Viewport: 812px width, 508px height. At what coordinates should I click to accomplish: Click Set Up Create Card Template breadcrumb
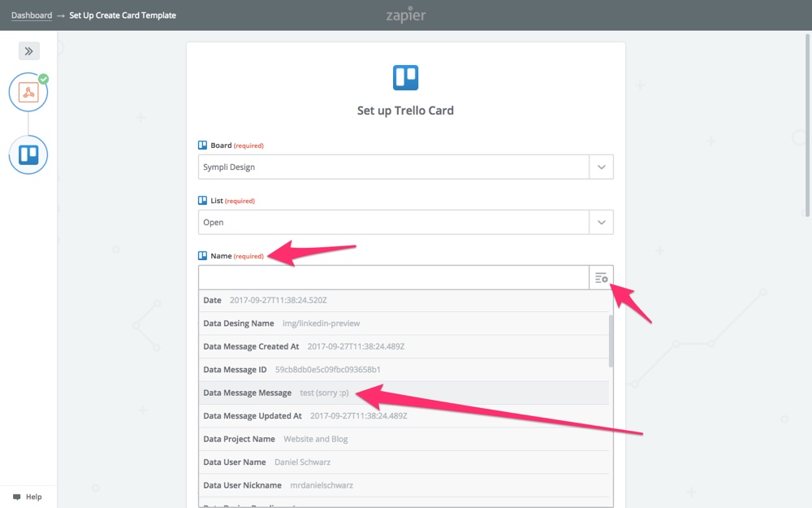pos(123,15)
